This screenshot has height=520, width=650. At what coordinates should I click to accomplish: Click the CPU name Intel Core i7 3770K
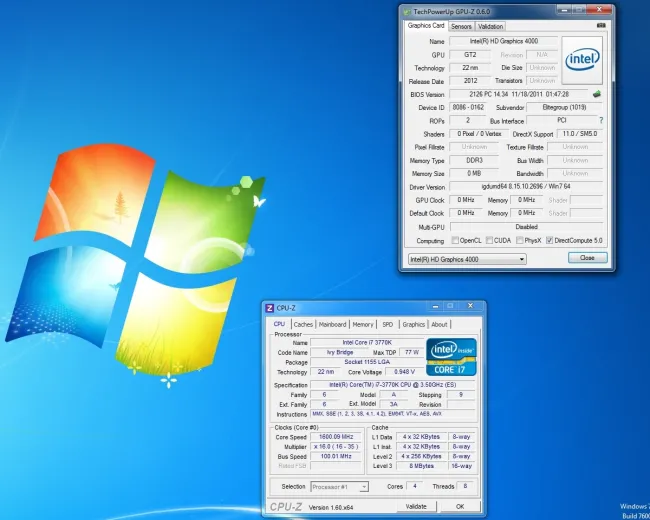(x=367, y=343)
